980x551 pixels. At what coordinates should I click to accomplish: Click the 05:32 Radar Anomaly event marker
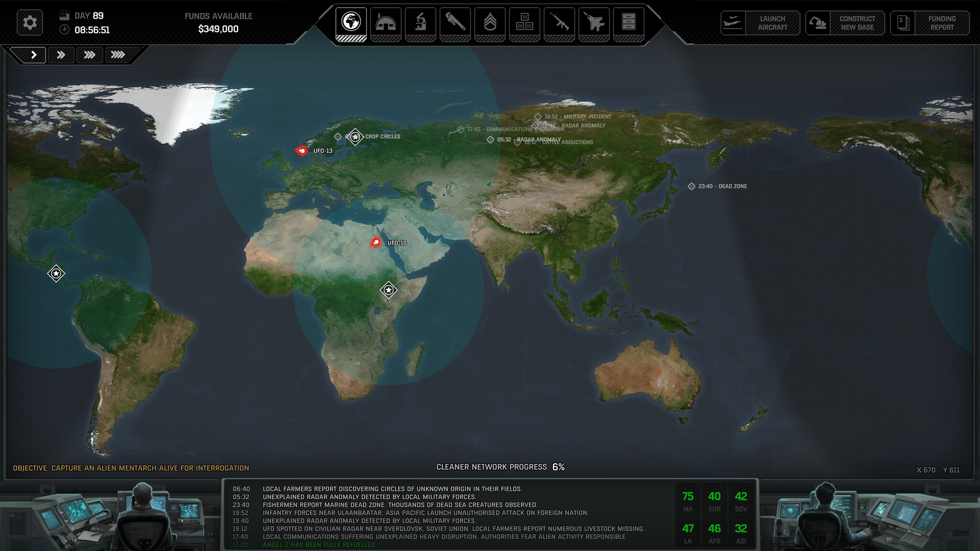click(x=490, y=140)
